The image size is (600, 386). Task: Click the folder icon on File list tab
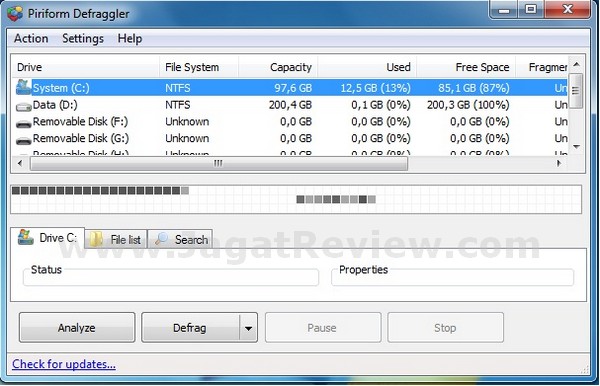click(96, 239)
